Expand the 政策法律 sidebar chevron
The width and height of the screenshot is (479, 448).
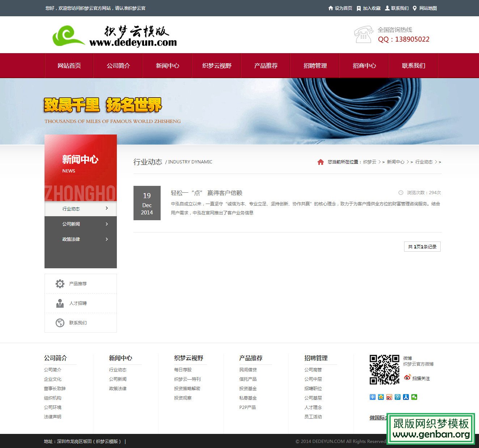107,239
